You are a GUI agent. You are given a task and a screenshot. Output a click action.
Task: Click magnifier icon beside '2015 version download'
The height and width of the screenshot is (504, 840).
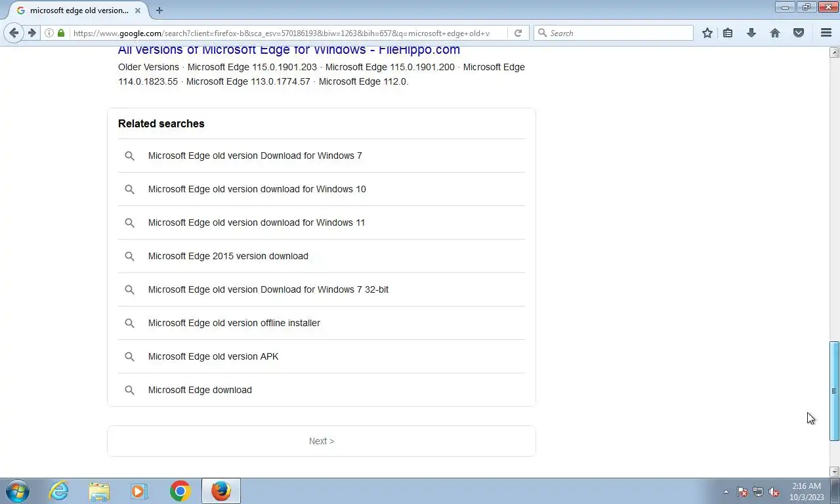point(129,256)
